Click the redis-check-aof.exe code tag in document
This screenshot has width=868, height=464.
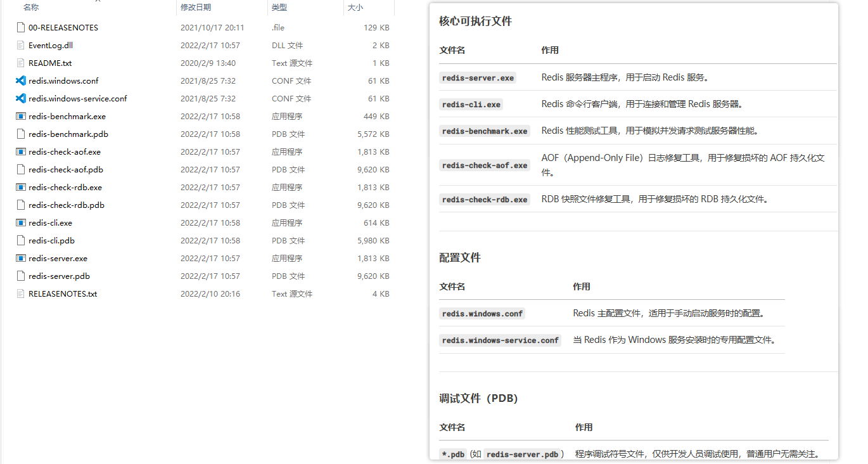click(x=485, y=165)
